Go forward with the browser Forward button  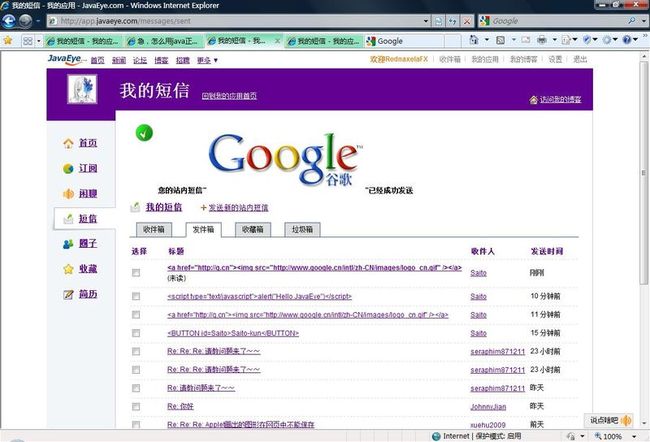coord(25,21)
